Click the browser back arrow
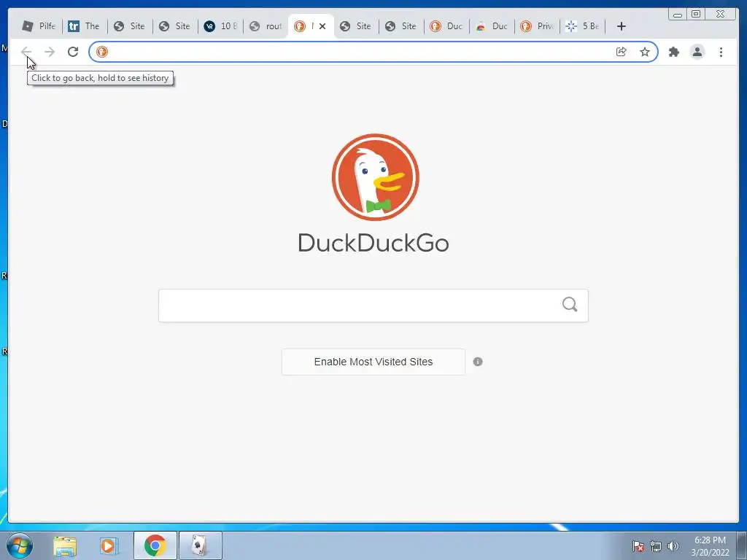 (x=26, y=52)
